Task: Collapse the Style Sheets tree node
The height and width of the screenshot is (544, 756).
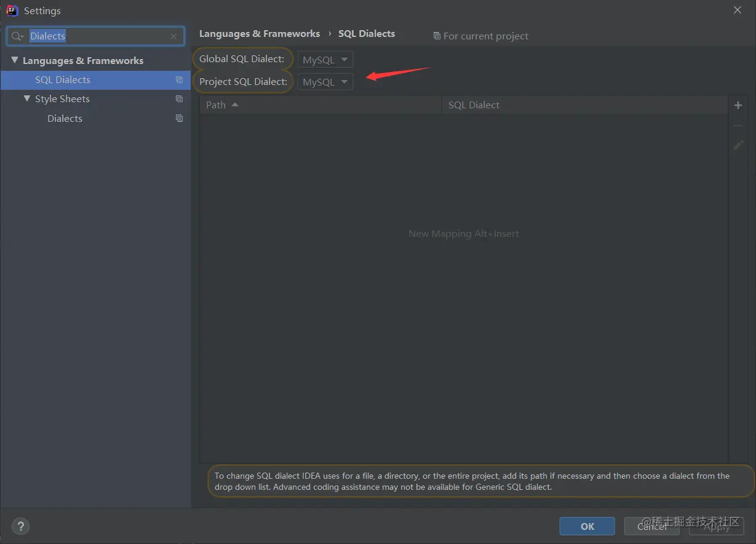Action: click(x=27, y=98)
